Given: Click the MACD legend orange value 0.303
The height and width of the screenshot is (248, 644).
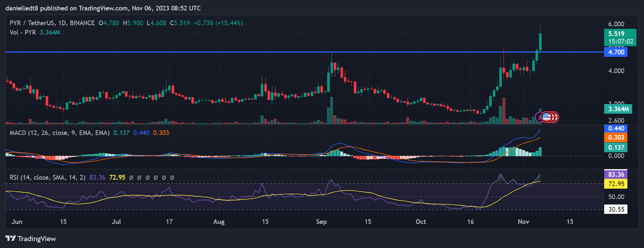Looking at the screenshot, I should pyautogui.click(x=161, y=133).
